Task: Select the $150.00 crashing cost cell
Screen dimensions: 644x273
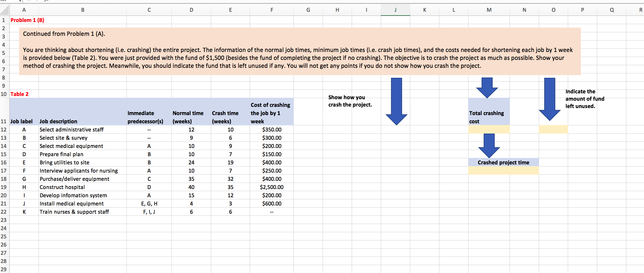Action: 272,154
